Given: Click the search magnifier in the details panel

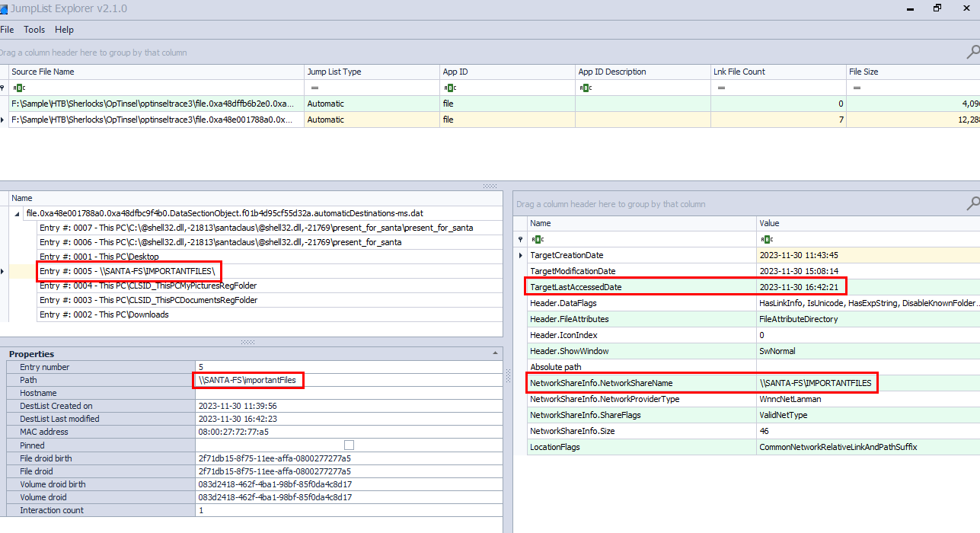Looking at the screenshot, I should pyautogui.click(x=973, y=203).
